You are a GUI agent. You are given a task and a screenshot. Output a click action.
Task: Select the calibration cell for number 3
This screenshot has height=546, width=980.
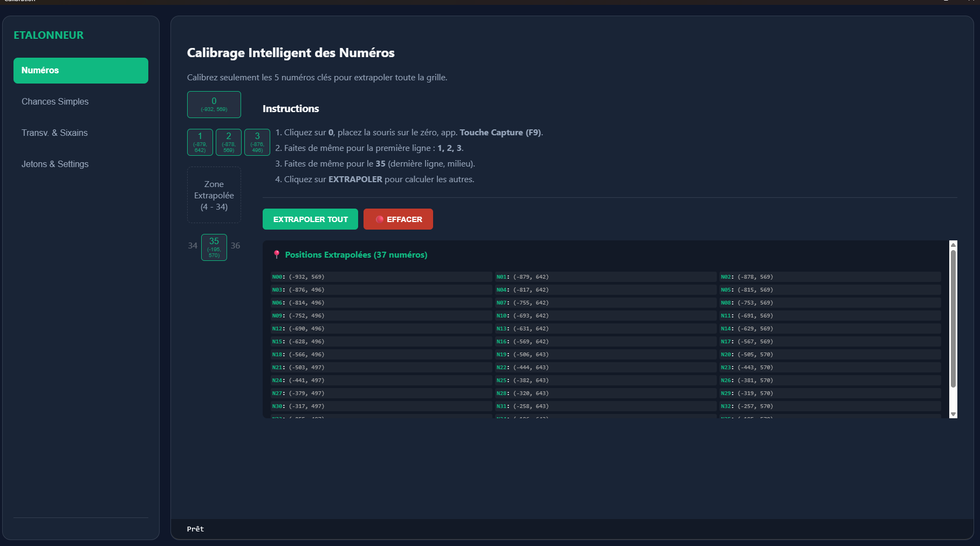tap(257, 142)
